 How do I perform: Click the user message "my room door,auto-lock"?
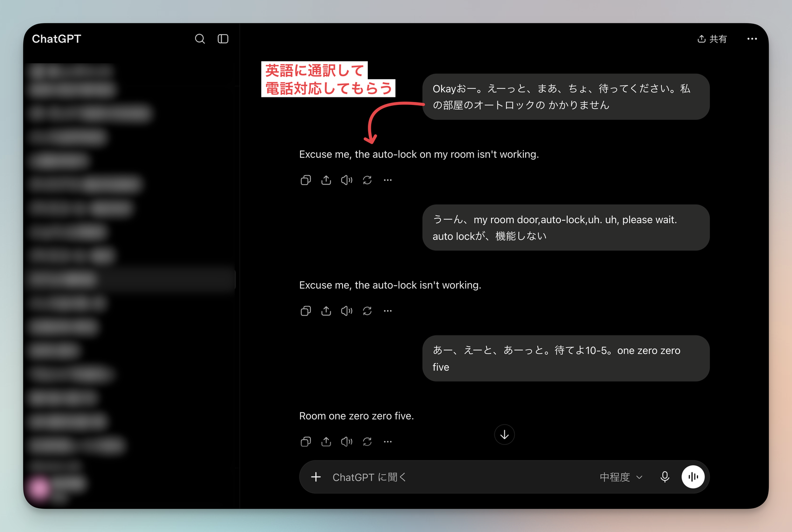click(x=566, y=228)
